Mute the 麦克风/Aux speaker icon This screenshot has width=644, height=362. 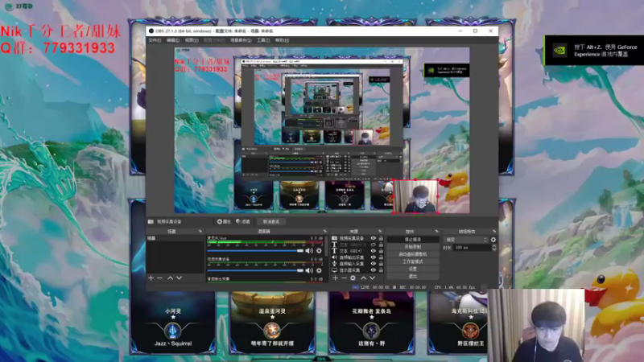[x=309, y=251]
